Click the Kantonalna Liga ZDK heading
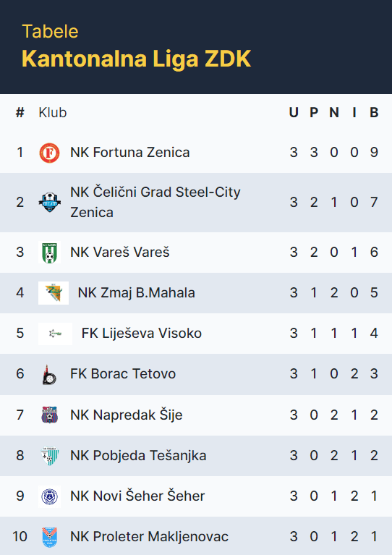This screenshot has height=555, width=392. click(136, 59)
